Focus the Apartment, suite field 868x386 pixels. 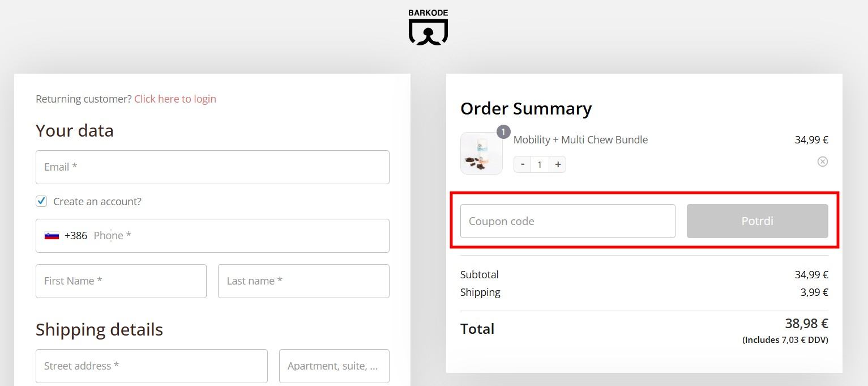[334, 366]
